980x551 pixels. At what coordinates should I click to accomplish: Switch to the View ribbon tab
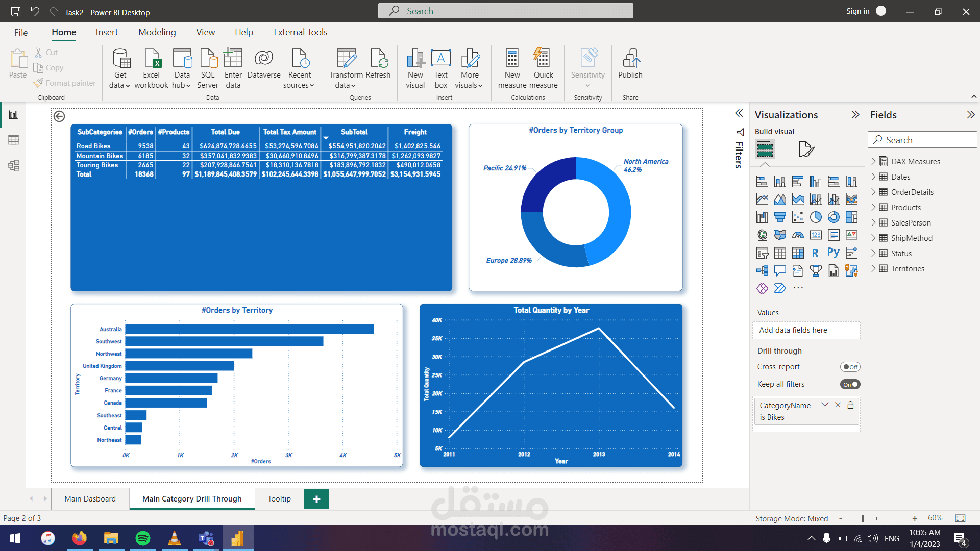tap(206, 32)
